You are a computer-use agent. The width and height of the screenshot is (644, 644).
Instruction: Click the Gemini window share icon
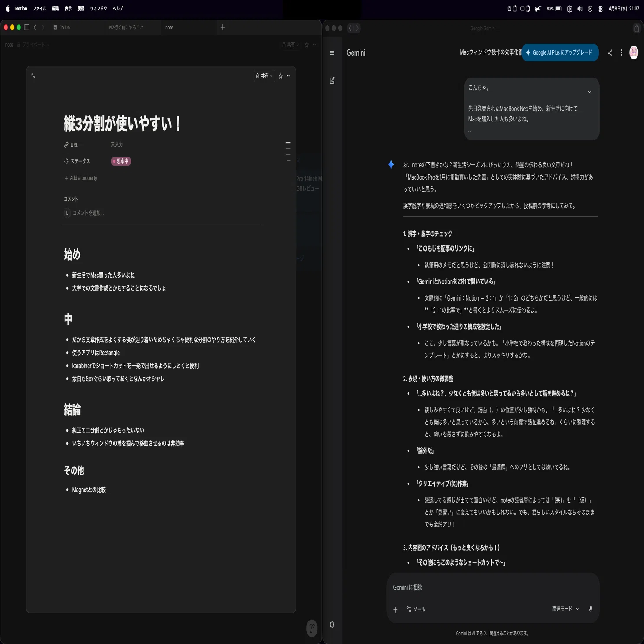click(x=637, y=28)
